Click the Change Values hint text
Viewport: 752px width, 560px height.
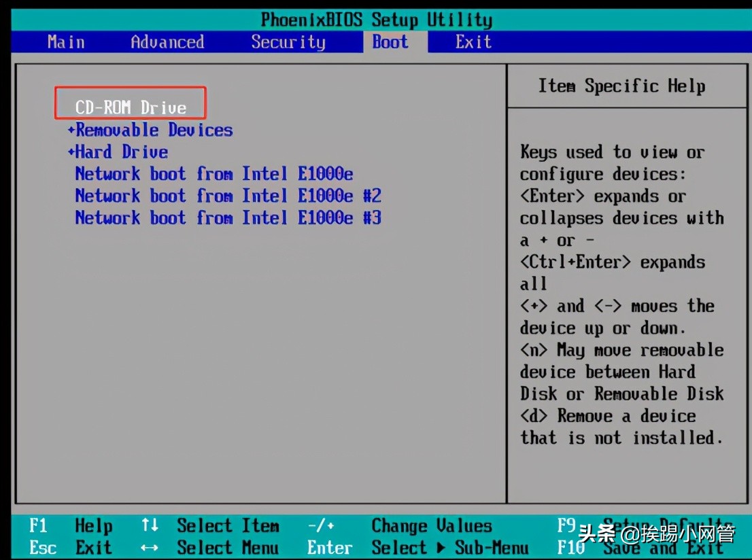click(x=432, y=525)
